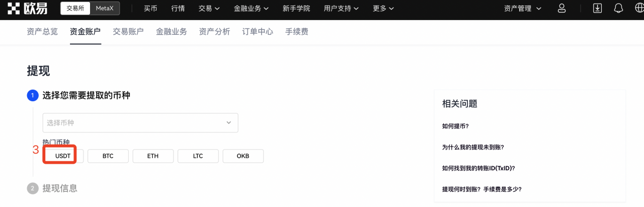The width and height of the screenshot is (644, 207).
Task: Switch to the 交易所 toggle option
Action: [x=75, y=9]
